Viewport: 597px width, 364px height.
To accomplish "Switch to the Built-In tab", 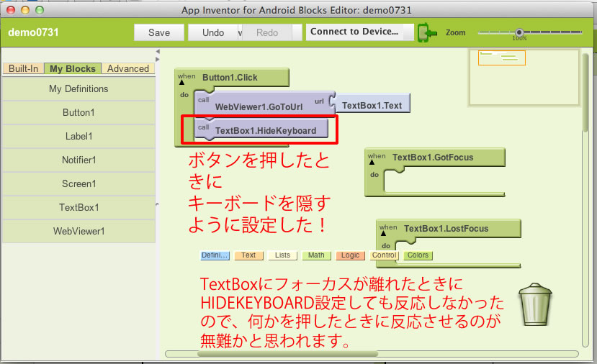I will [23, 68].
